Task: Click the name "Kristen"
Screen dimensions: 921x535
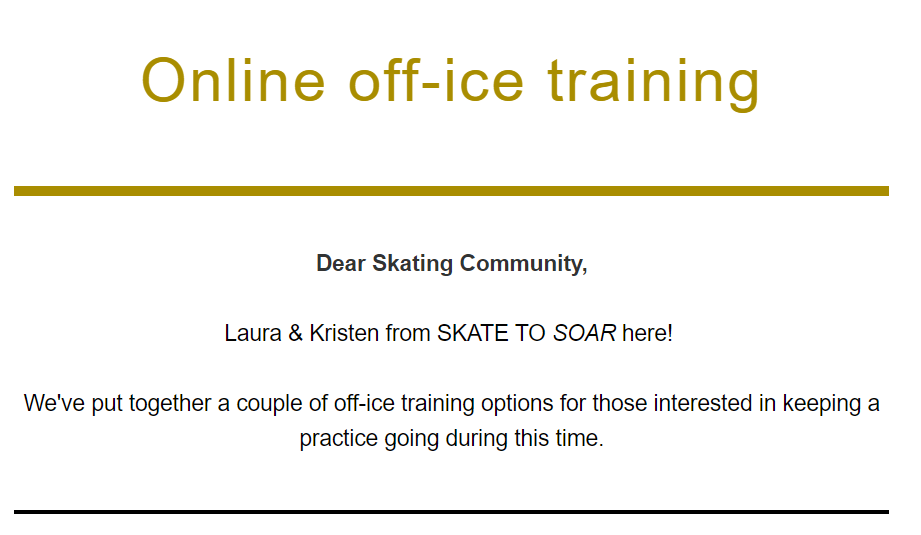Action: point(344,333)
